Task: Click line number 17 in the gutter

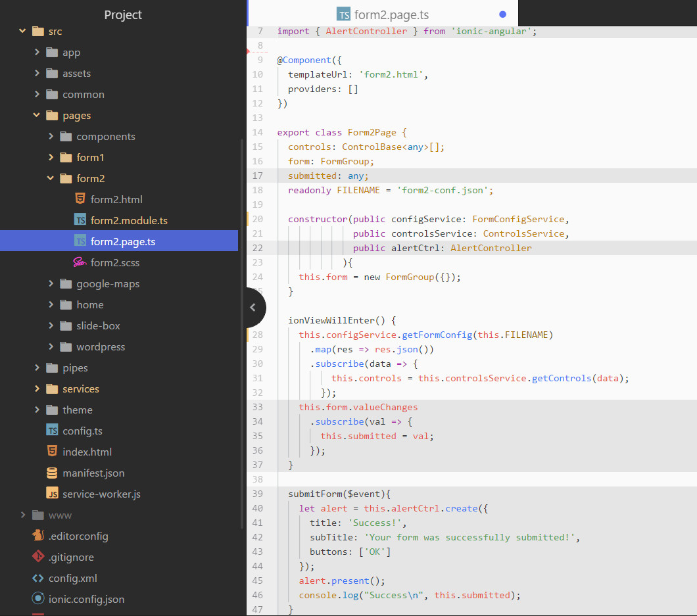Action: 257,176
